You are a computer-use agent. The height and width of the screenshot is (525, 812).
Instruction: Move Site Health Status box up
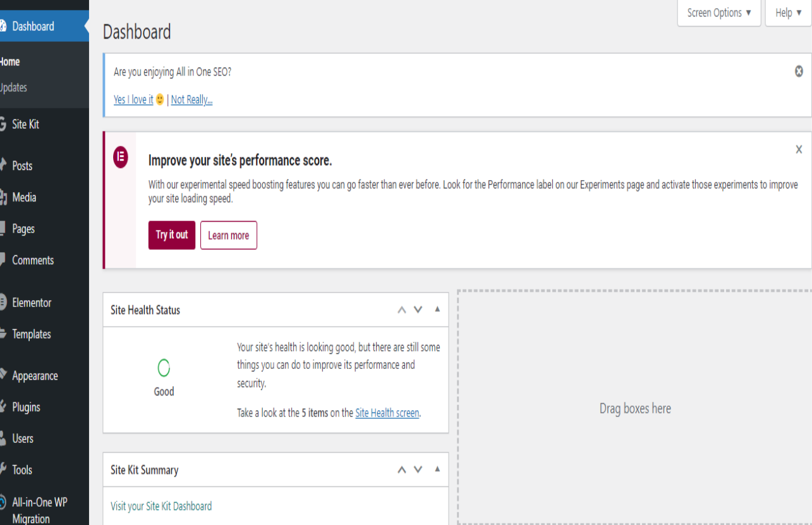[x=401, y=310]
